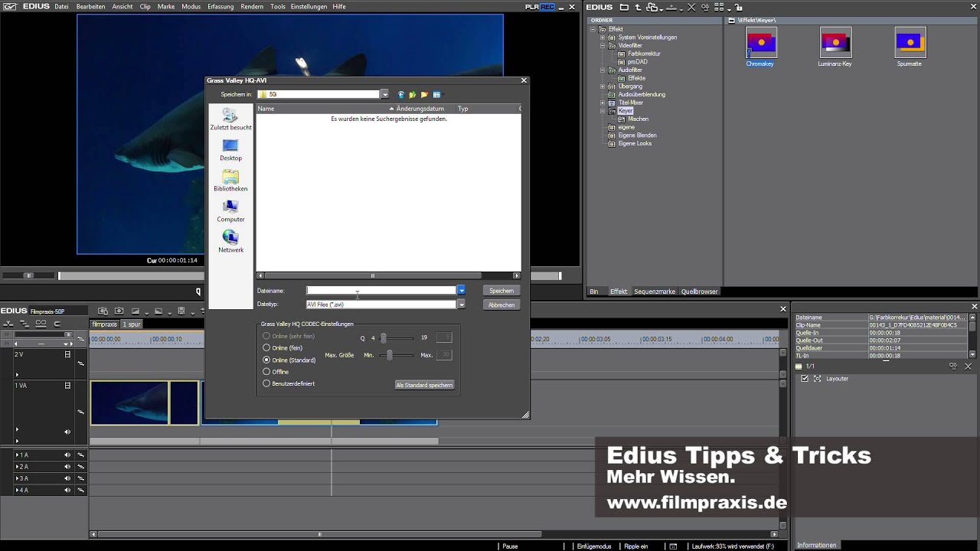Click the Layouter icon in information panel
The height and width of the screenshot is (551, 980).
(818, 379)
